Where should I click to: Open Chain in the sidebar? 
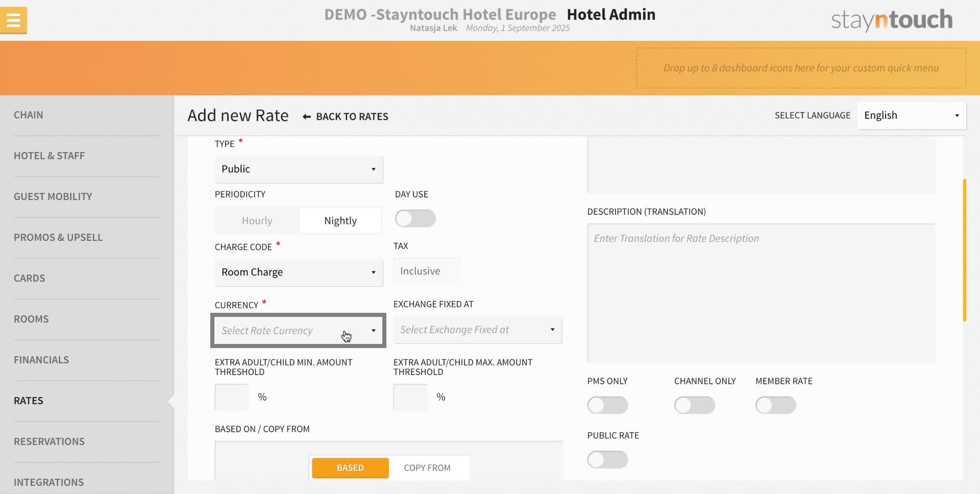pos(29,115)
